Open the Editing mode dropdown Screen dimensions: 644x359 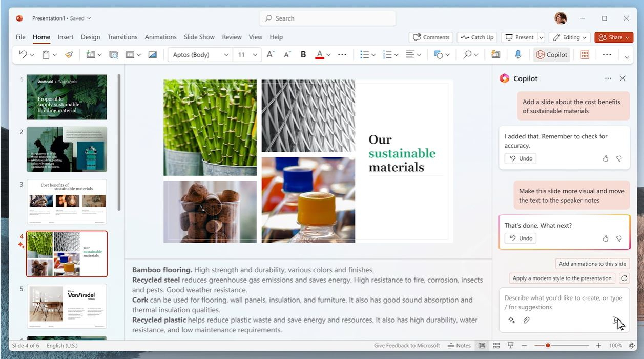(x=569, y=37)
